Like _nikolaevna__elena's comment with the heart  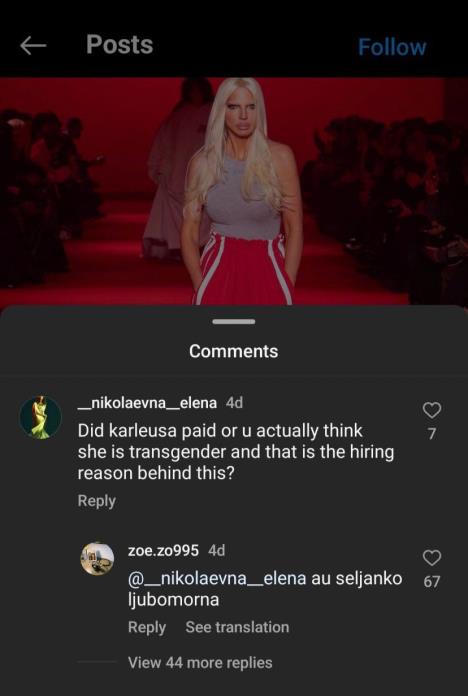[432, 410]
